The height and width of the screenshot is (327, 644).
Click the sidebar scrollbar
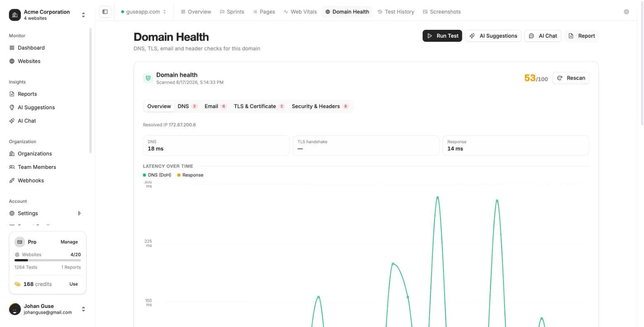coord(90,91)
